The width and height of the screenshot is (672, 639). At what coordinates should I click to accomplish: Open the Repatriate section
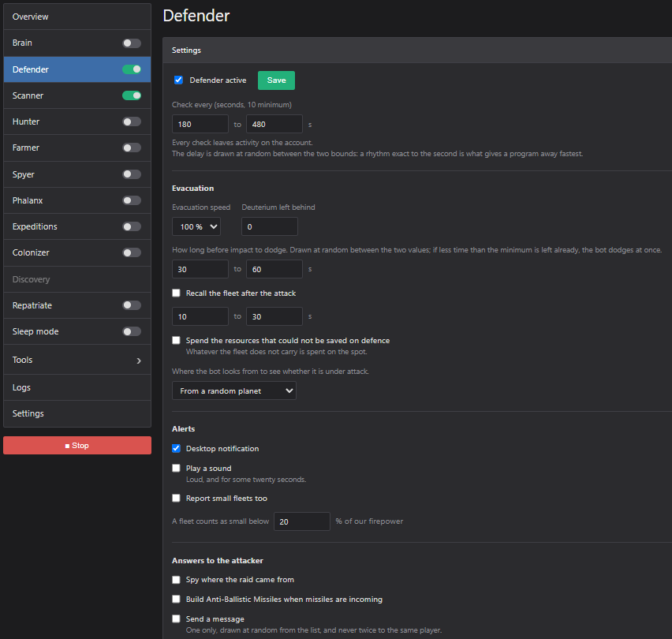[32, 305]
